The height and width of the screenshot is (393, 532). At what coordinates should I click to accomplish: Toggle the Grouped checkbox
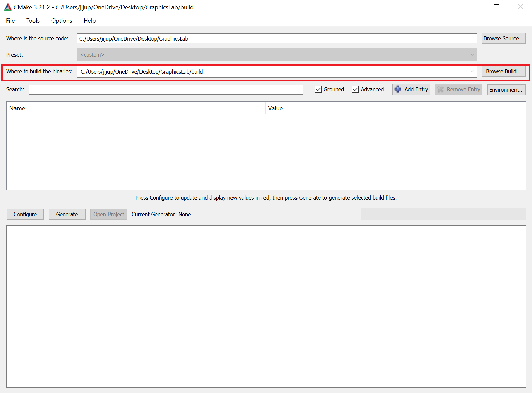318,89
